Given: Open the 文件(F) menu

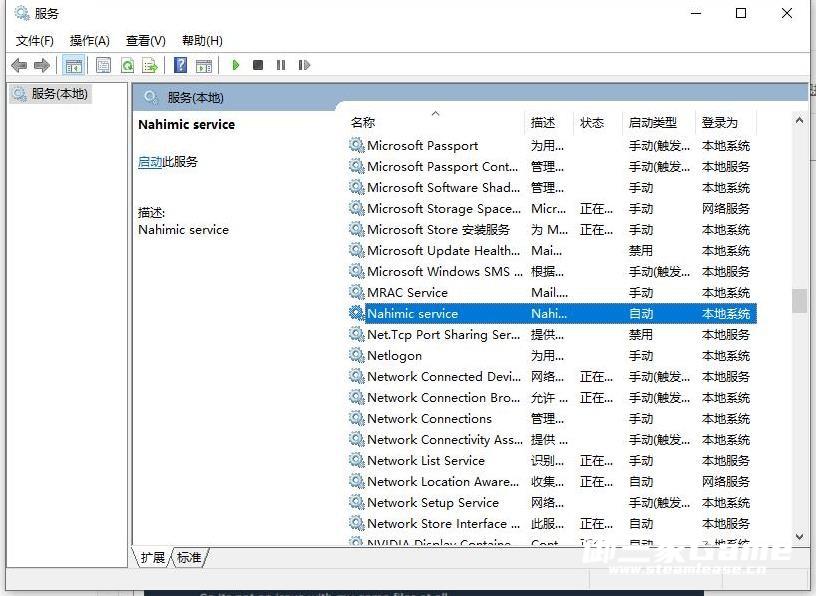Looking at the screenshot, I should [35, 41].
